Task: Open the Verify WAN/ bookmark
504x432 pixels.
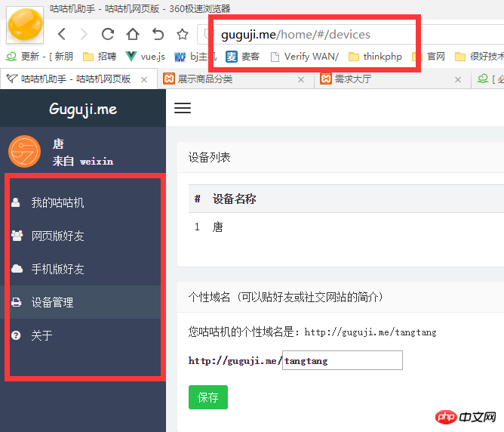Action: [305, 57]
